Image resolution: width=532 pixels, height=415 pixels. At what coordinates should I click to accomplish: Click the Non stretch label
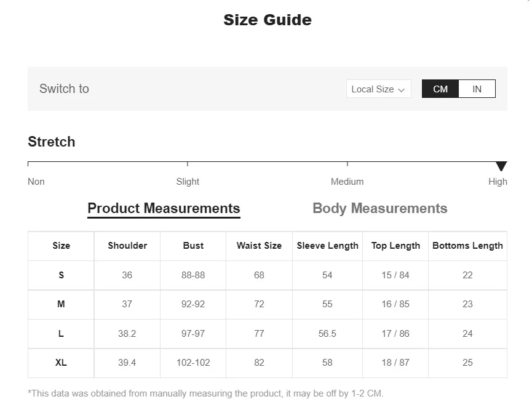tap(36, 182)
